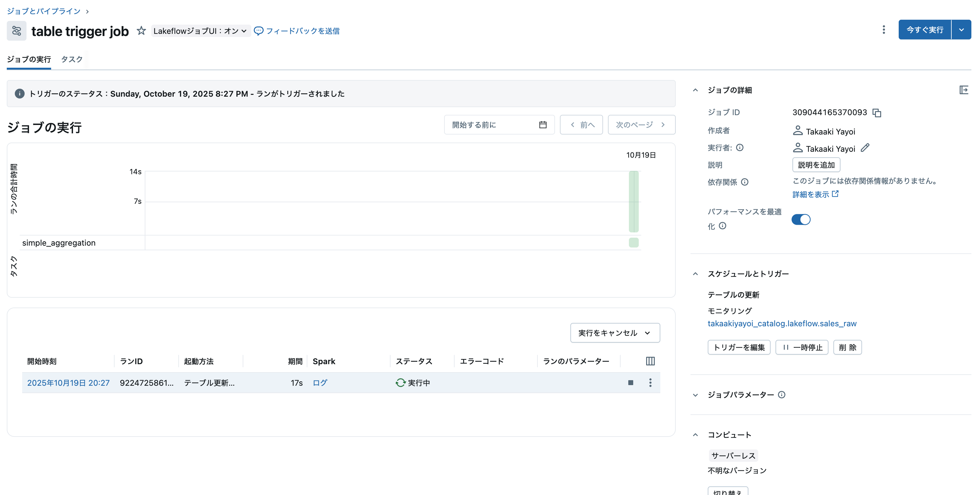
Task: Switch to the タスク tab
Action: [71, 59]
